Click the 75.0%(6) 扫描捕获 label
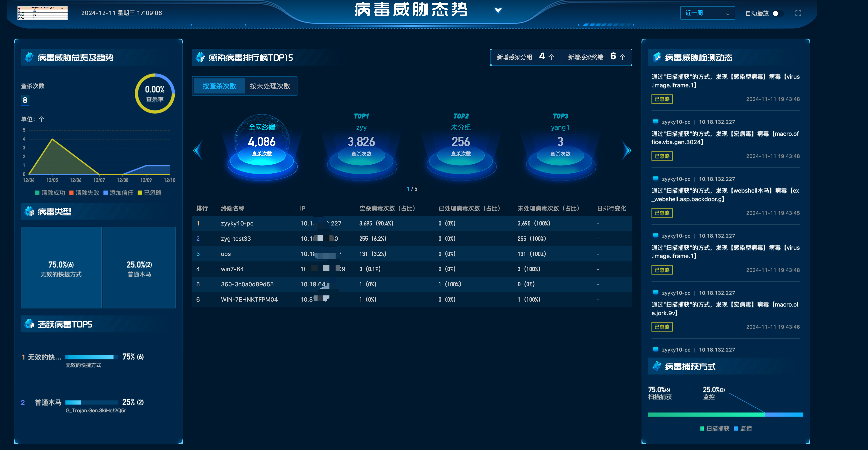Image resolution: width=868 pixels, height=450 pixels. point(660,393)
